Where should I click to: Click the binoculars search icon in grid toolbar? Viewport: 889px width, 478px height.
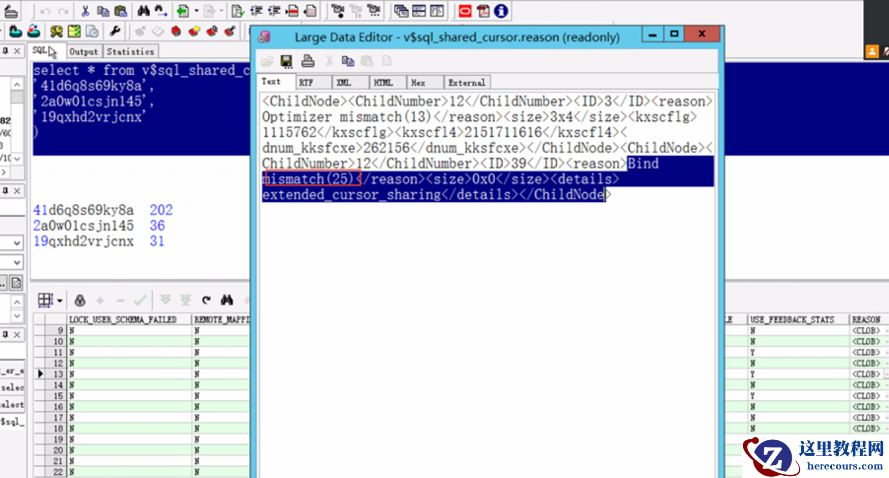point(227,300)
